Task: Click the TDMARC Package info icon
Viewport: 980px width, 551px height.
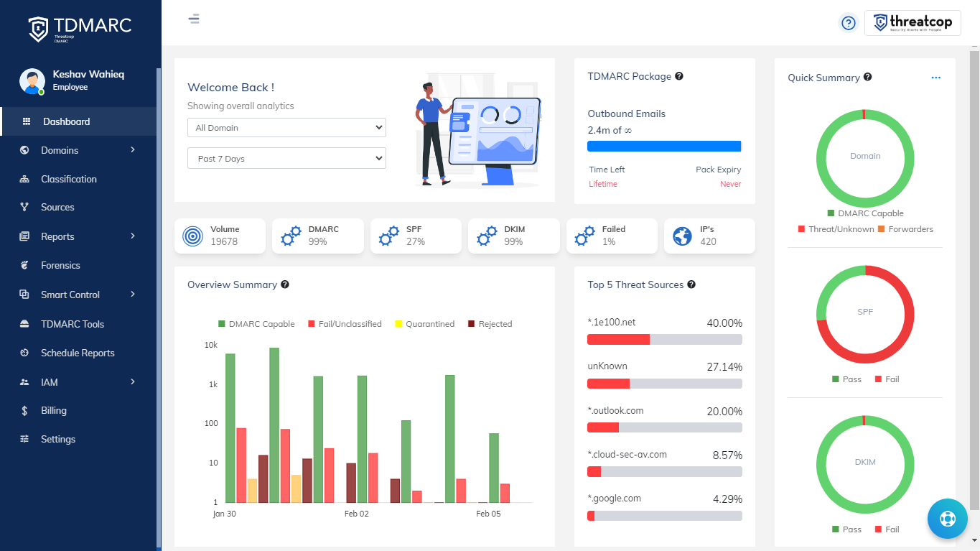Action: point(679,76)
